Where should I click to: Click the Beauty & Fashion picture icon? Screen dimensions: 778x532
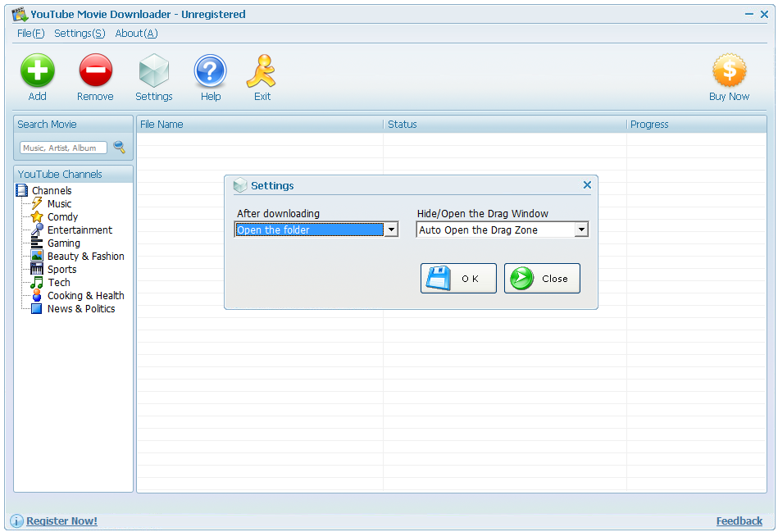coord(37,256)
